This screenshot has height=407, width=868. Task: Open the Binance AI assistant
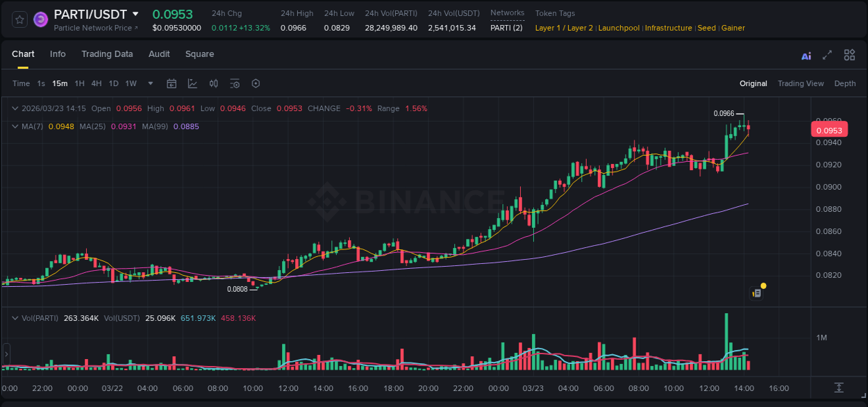[806, 55]
